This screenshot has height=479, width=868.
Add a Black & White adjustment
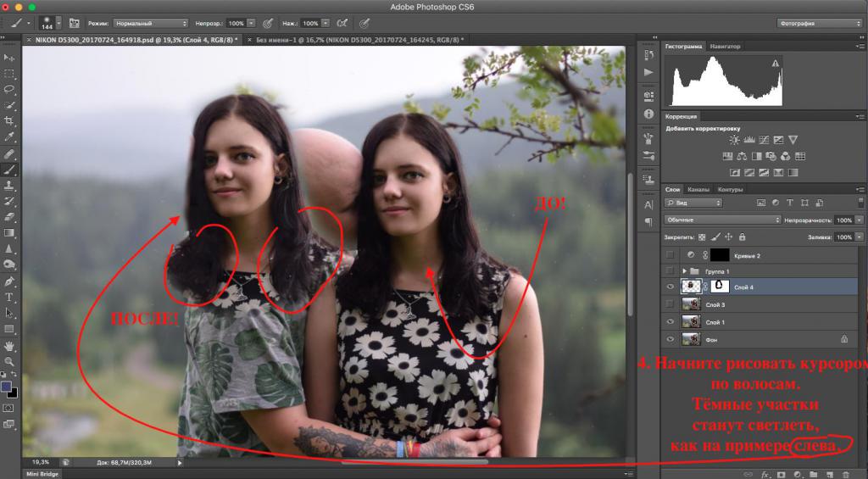[x=757, y=157]
